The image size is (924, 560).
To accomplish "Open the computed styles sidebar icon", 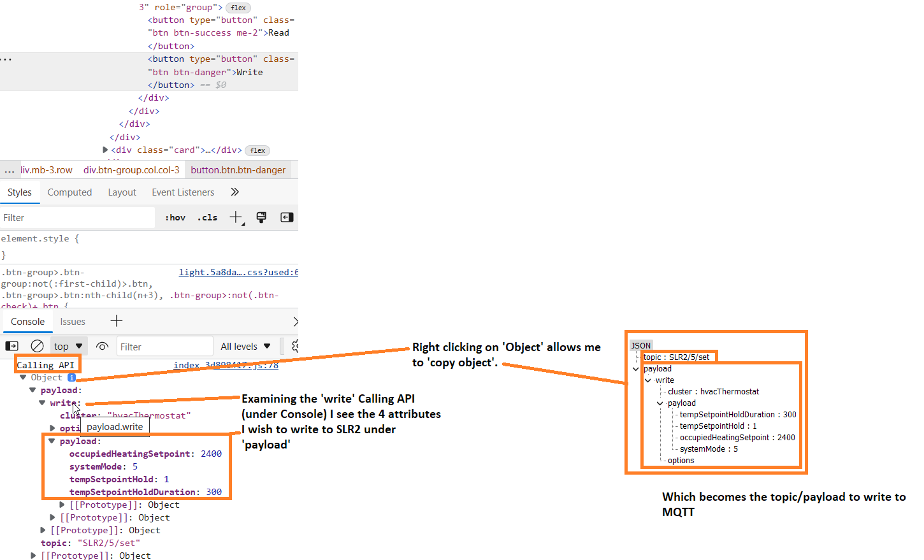I will (286, 217).
